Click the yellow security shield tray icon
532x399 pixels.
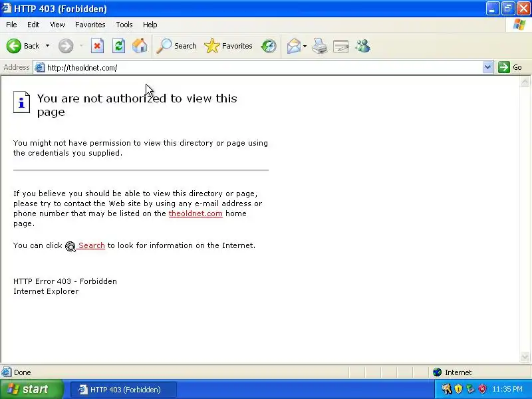[458, 389]
